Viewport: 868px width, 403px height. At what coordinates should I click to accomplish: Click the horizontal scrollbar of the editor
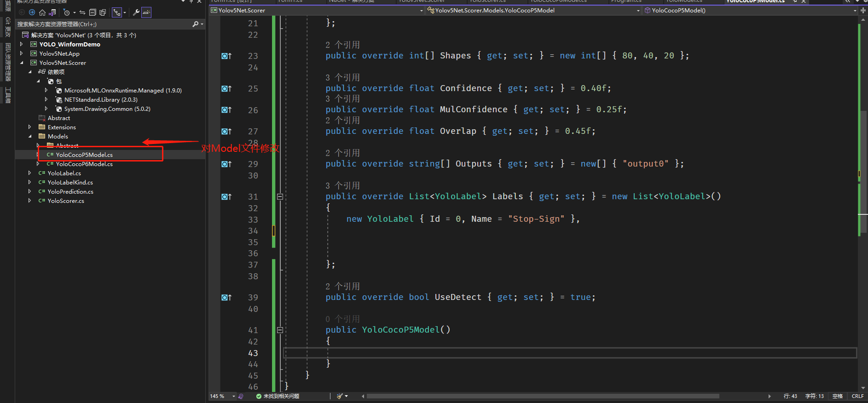coord(543,396)
